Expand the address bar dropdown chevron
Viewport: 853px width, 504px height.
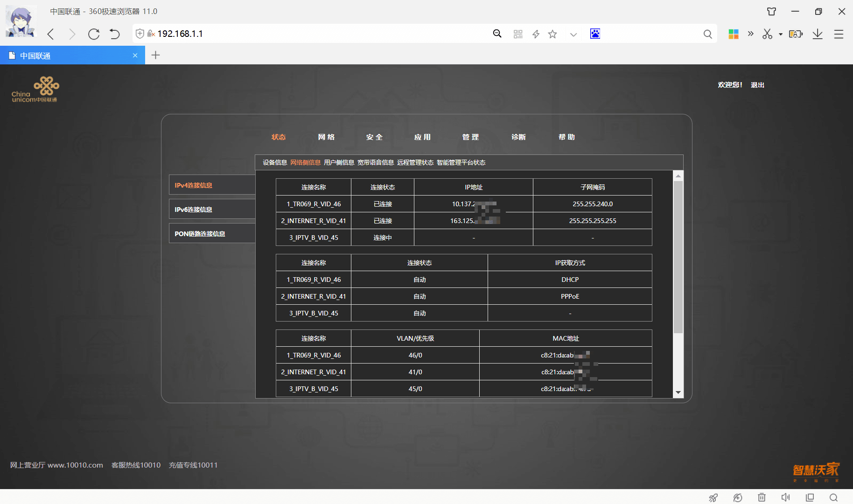(573, 35)
